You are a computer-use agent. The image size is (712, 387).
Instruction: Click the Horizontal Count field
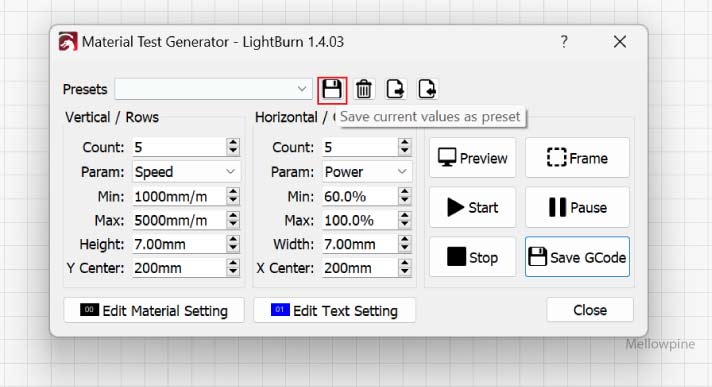(360, 147)
